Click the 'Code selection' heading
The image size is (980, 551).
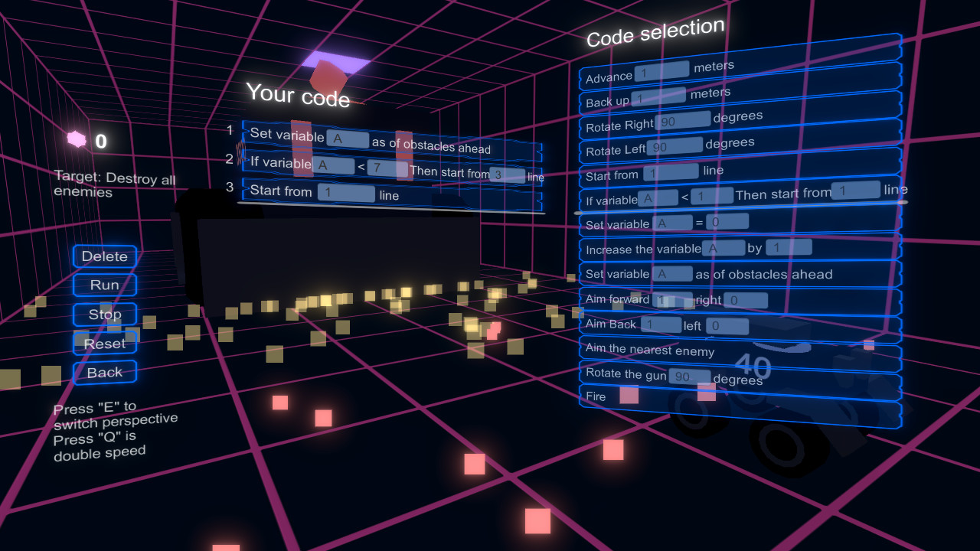point(655,31)
